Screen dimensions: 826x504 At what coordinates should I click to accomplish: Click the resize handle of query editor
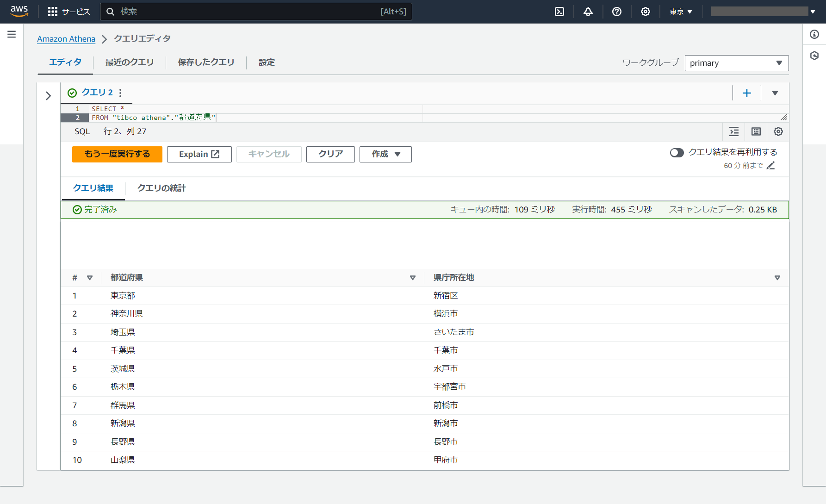pos(784,117)
